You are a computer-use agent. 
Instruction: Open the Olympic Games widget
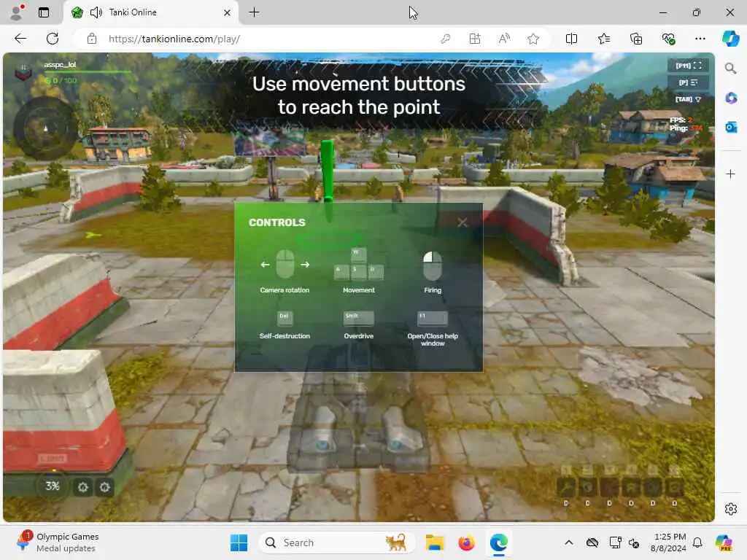click(57, 542)
